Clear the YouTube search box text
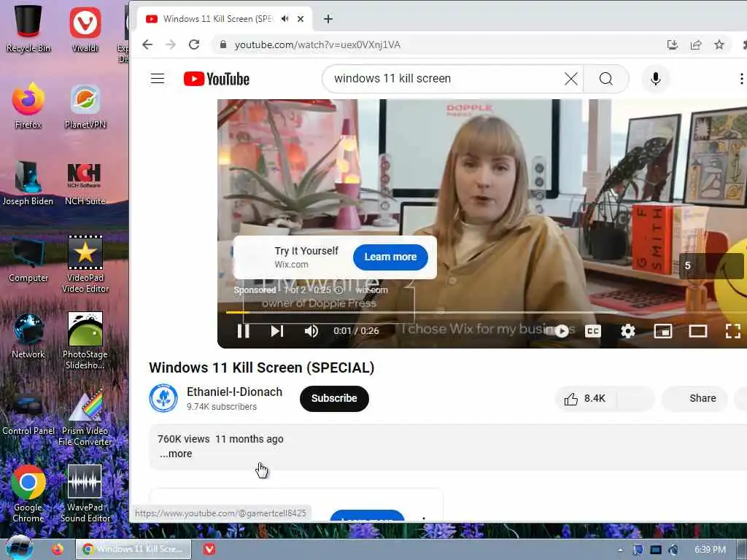Viewport: 747px width, 560px height. pos(570,79)
